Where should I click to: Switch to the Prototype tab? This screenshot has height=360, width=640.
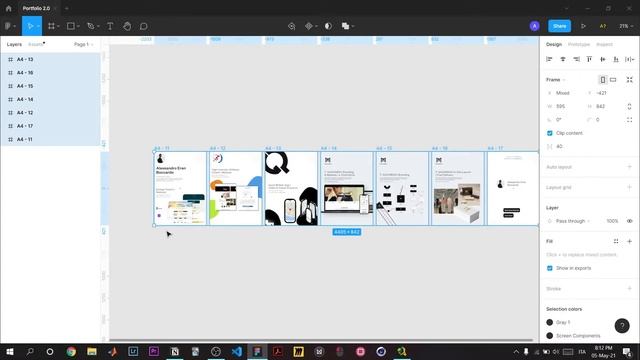(x=579, y=44)
